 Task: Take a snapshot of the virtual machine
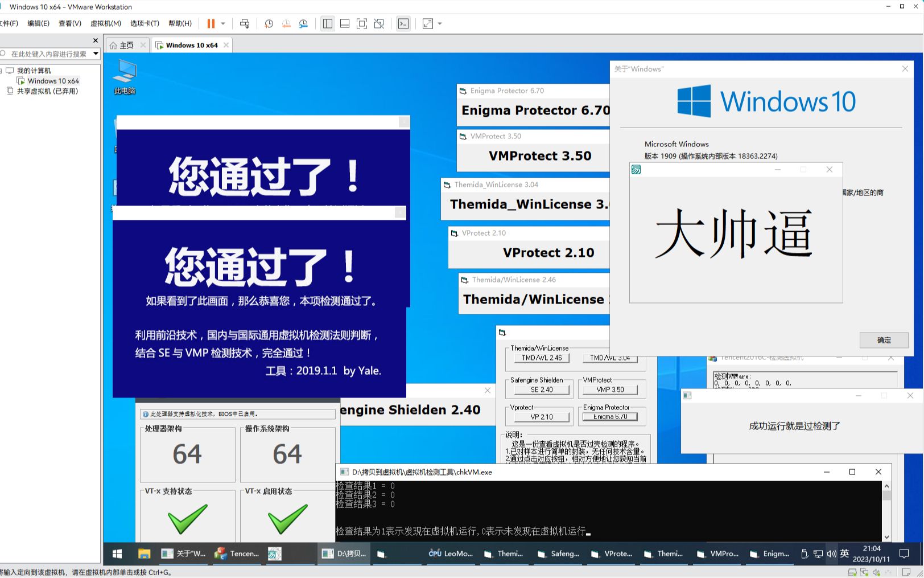tap(269, 23)
